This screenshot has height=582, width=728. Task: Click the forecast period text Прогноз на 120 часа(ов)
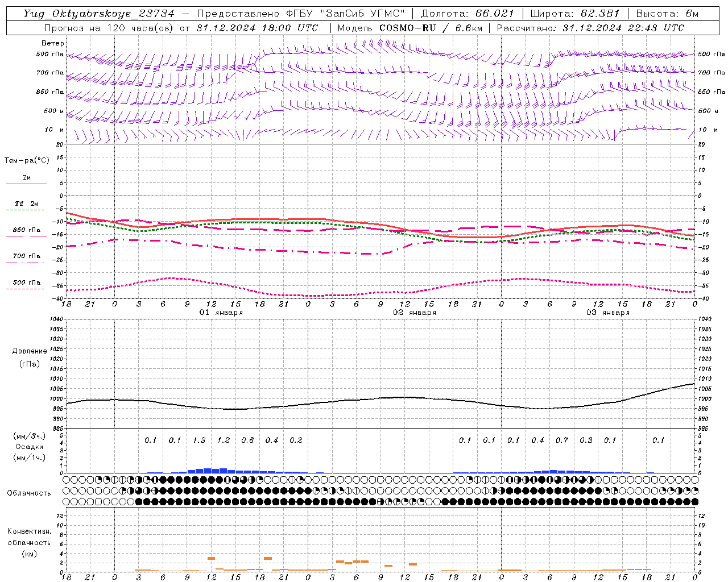(109, 28)
